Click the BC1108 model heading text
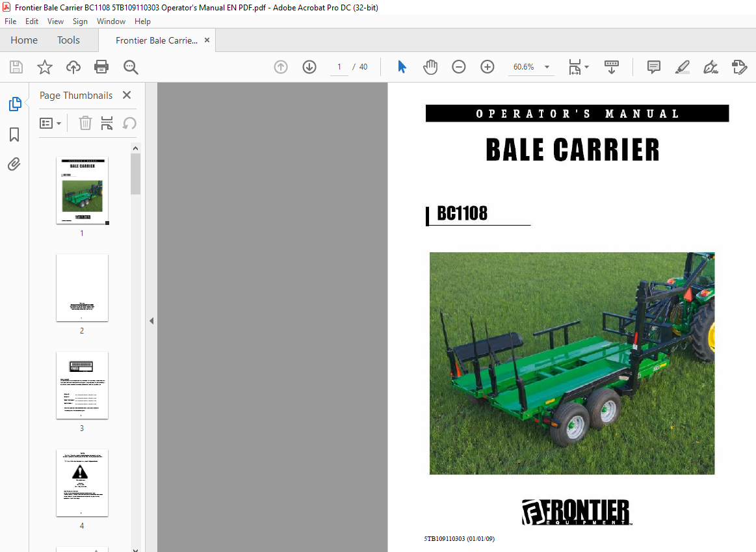The width and height of the screenshot is (756, 552). [462, 213]
